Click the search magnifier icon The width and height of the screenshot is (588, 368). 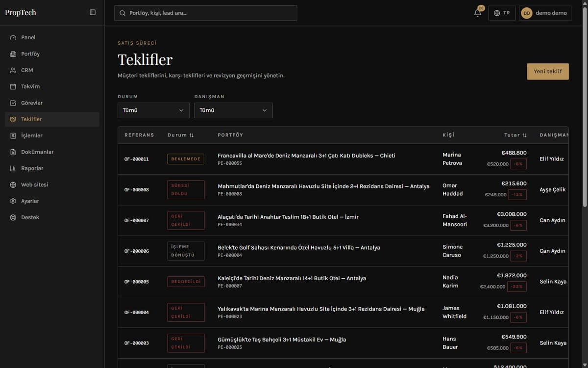click(122, 13)
